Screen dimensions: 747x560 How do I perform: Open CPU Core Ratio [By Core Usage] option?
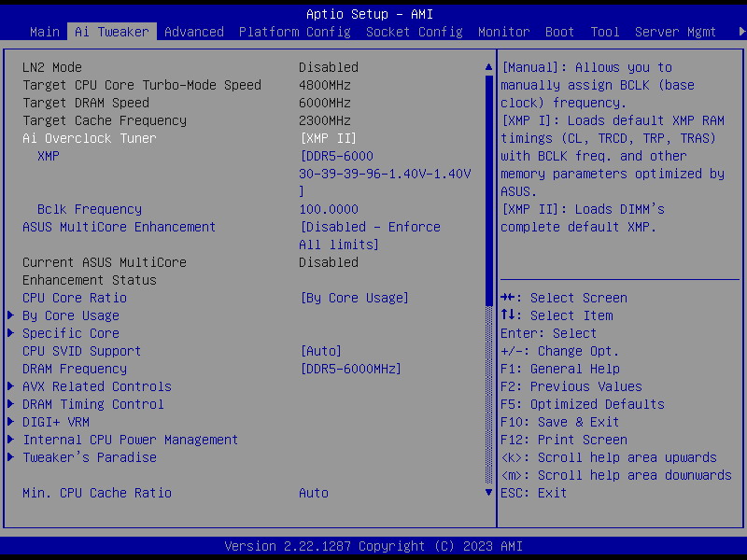(355, 298)
